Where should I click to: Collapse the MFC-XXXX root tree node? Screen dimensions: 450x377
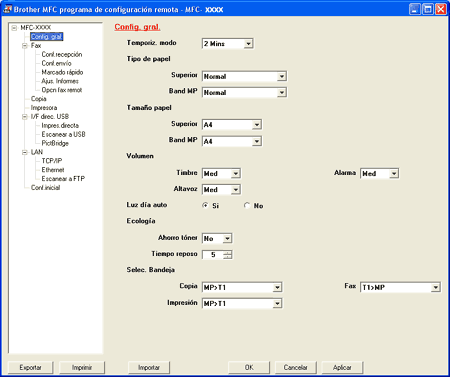14,28
